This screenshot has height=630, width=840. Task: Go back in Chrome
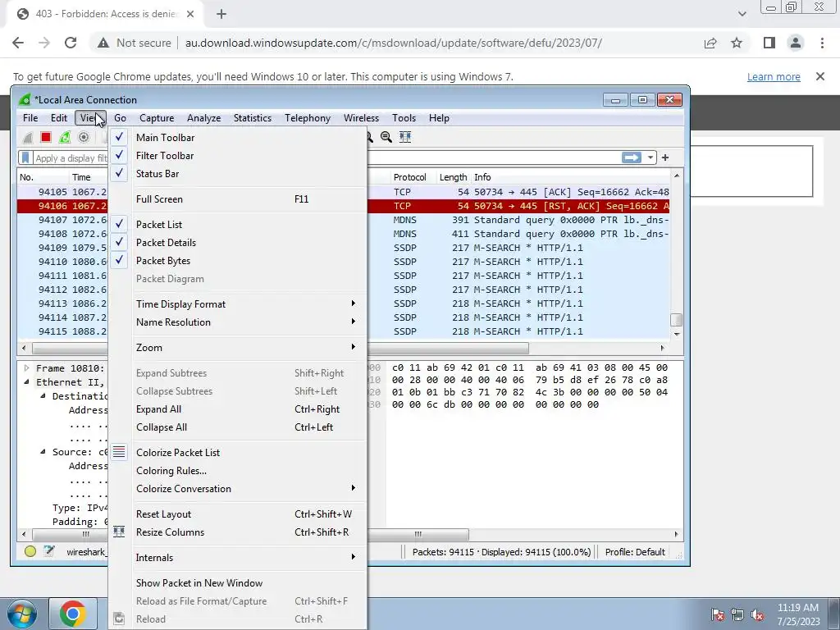(18, 43)
